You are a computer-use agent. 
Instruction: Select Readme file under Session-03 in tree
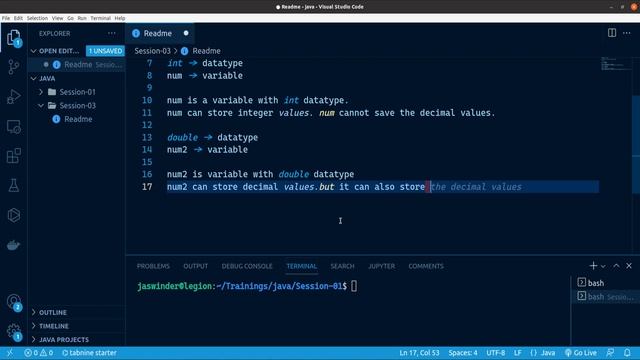click(78, 119)
